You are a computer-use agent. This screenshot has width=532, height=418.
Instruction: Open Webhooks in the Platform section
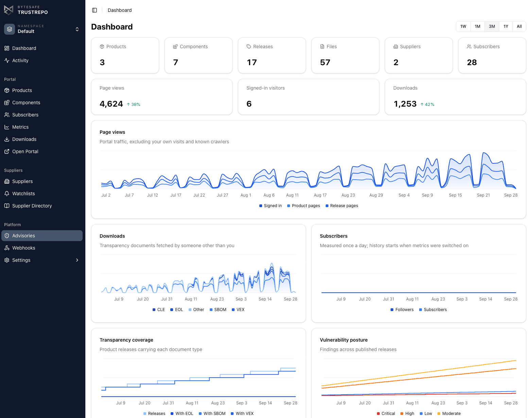tap(42, 248)
